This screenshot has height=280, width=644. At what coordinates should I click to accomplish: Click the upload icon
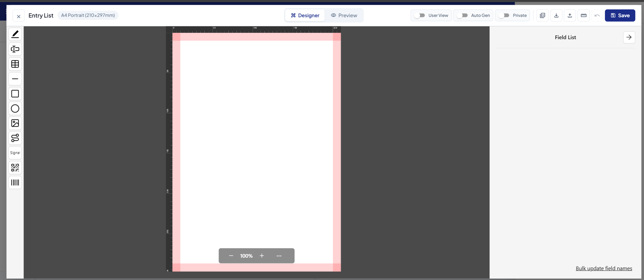[x=570, y=16]
